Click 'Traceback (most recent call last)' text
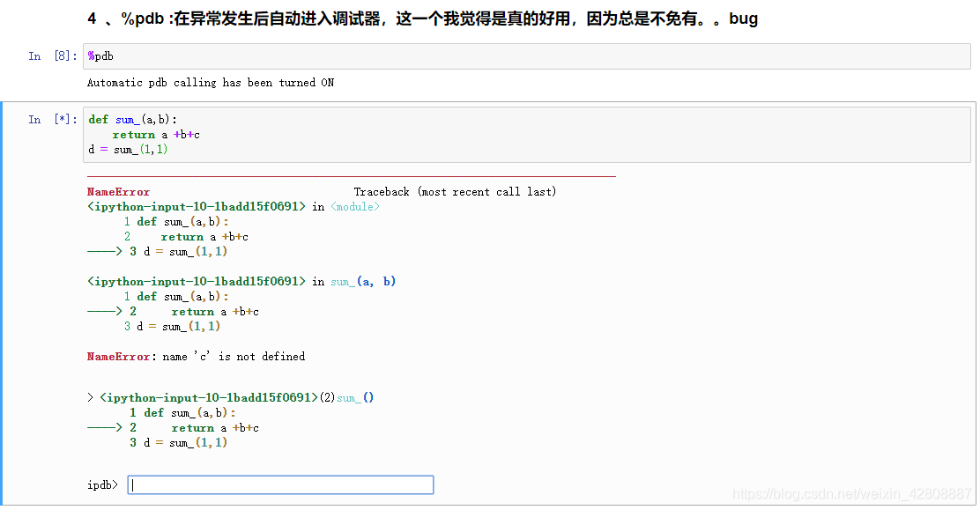 455,192
